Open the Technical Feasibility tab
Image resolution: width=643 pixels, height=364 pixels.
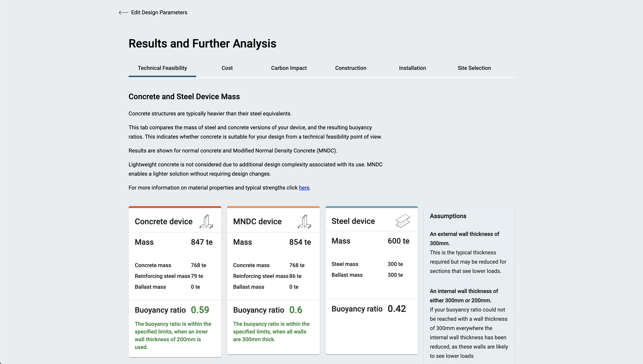coord(162,68)
